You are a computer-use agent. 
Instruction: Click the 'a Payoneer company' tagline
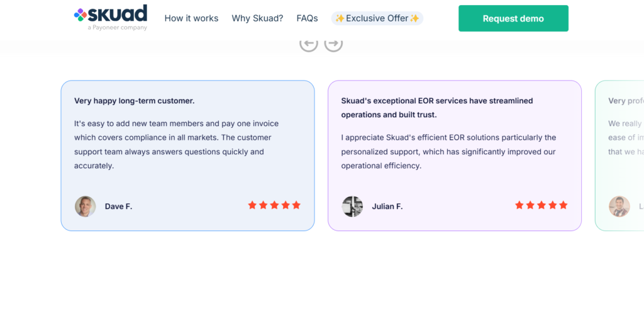pyautogui.click(x=118, y=28)
